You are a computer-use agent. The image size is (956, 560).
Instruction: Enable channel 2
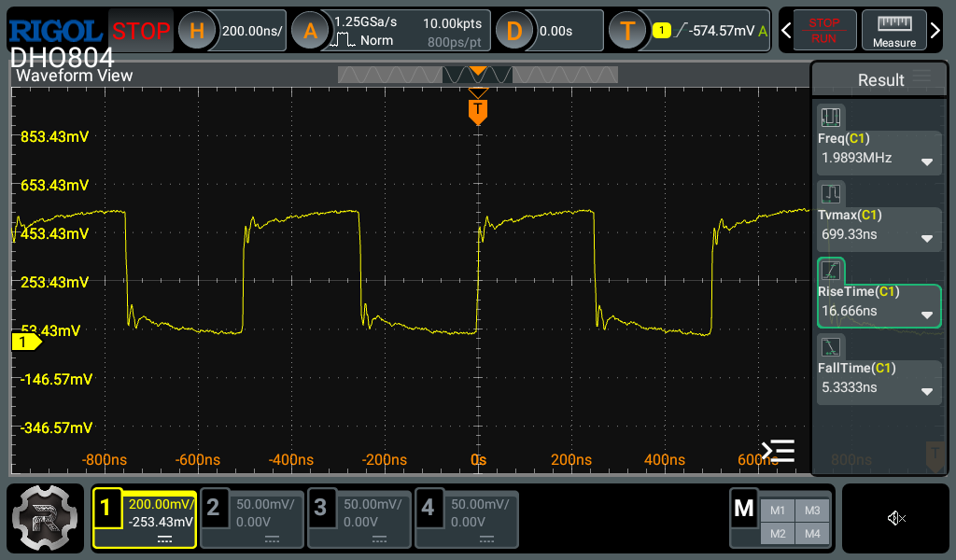(252, 518)
